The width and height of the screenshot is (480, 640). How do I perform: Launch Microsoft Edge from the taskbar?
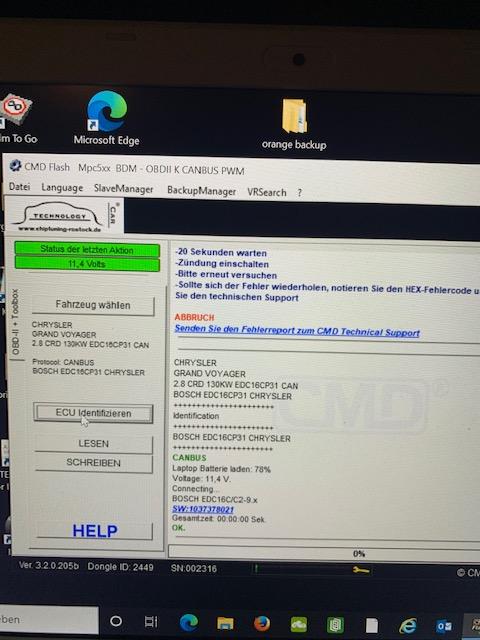[x=189, y=622]
